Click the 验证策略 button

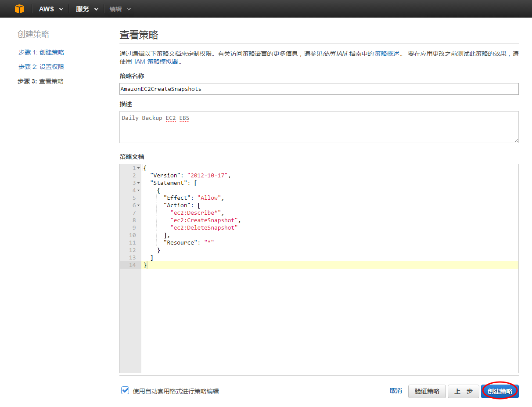(x=427, y=391)
